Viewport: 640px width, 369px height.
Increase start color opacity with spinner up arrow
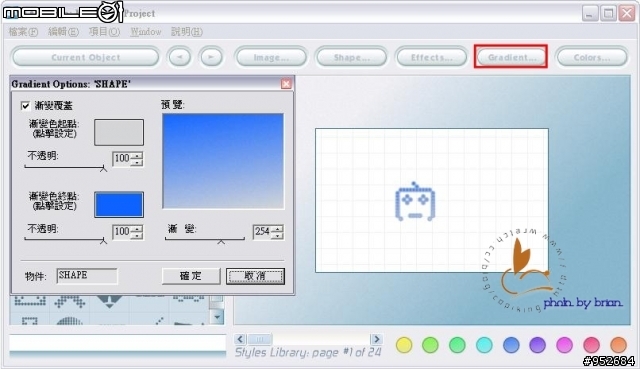coord(138,155)
